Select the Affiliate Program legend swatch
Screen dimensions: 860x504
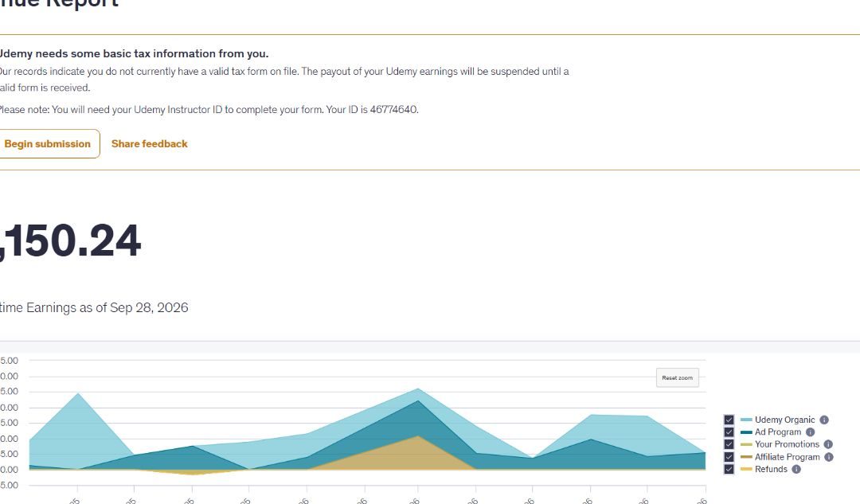746,457
